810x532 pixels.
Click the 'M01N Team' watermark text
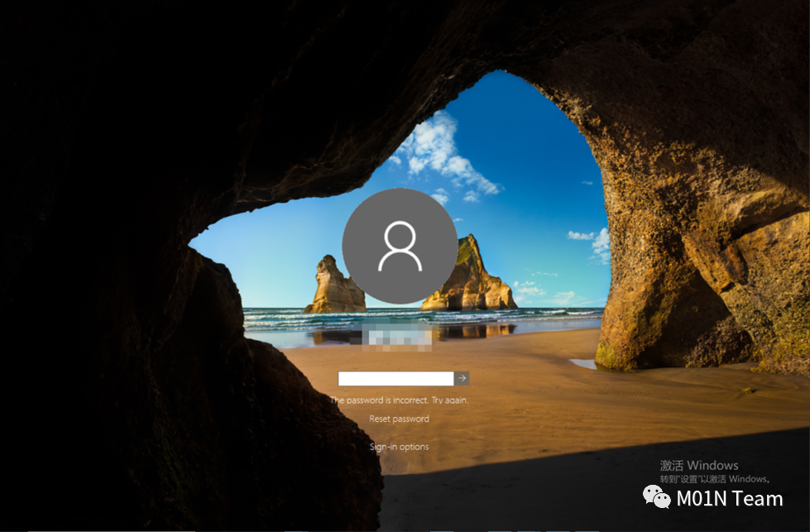click(x=729, y=498)
